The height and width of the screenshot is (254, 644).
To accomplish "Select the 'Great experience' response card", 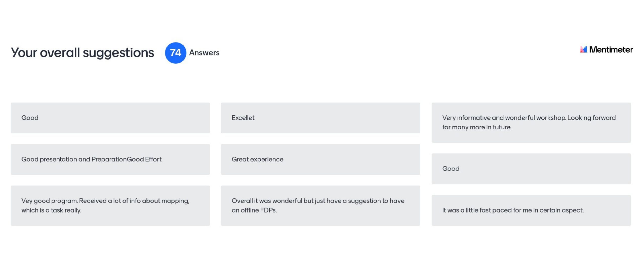I will (320, 160).
